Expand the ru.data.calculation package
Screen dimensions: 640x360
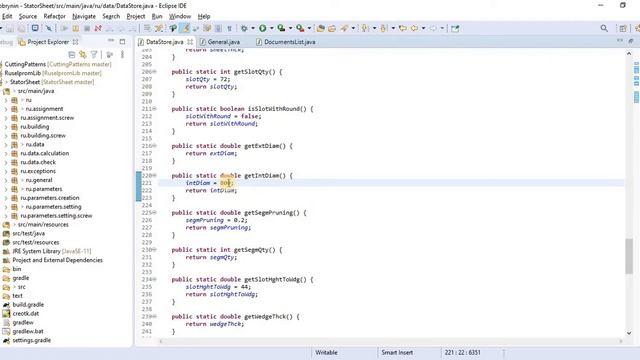(6, 153)
